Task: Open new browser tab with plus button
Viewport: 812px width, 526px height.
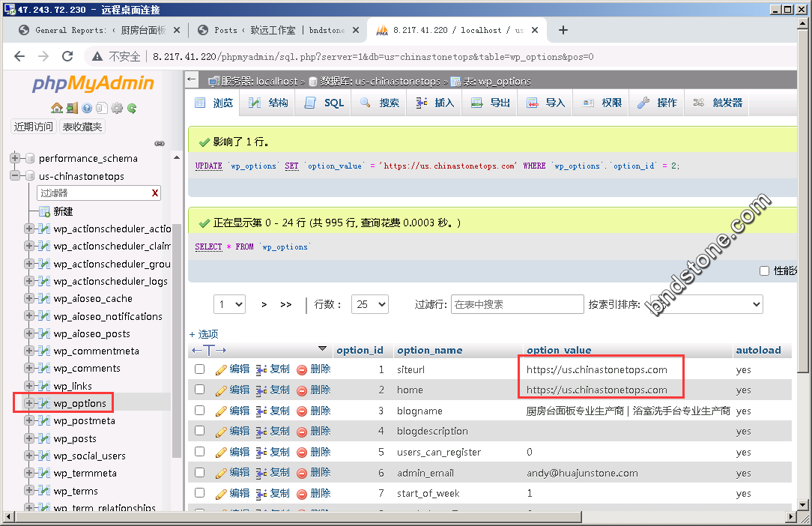Action: pyautogui.click(x=563, y=30)
